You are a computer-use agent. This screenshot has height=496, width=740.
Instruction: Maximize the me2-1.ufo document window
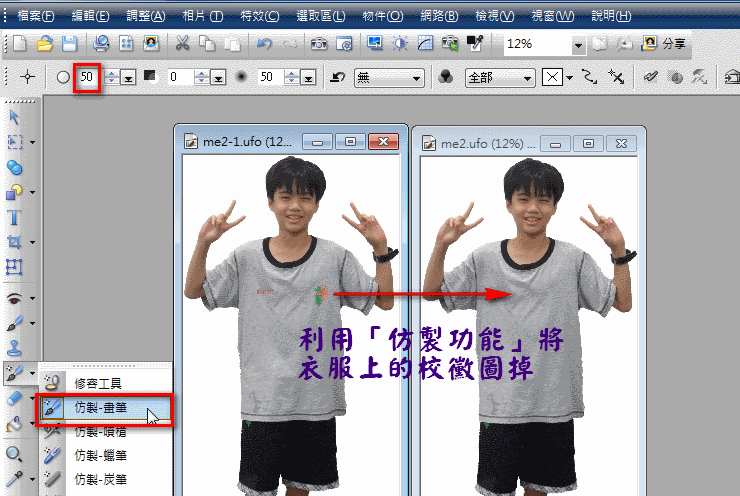[350, 142]
